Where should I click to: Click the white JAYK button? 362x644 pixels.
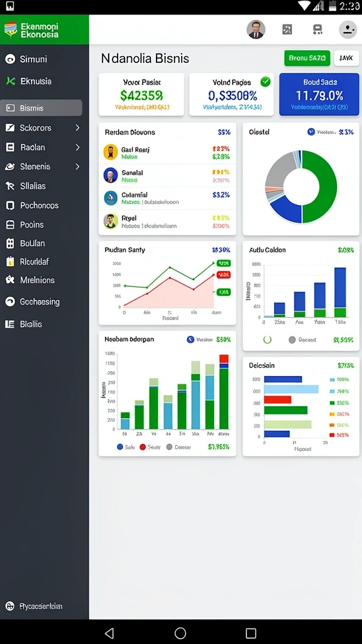pyautogui.click(x=346, y=58)
